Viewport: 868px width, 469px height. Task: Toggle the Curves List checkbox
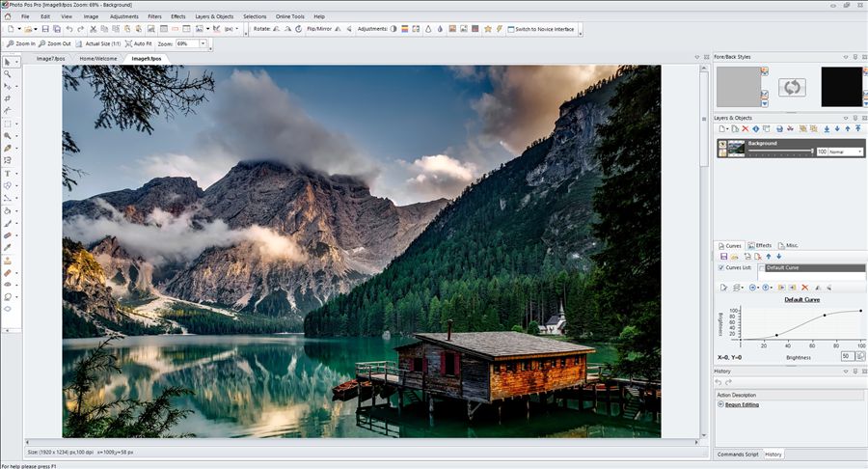pos(720,267)
